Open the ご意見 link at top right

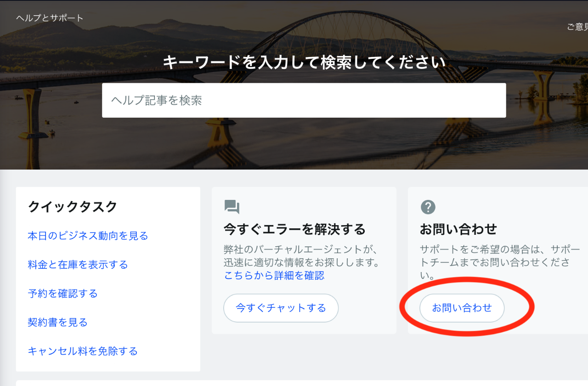pyautogui.click(x=577, y=27)
